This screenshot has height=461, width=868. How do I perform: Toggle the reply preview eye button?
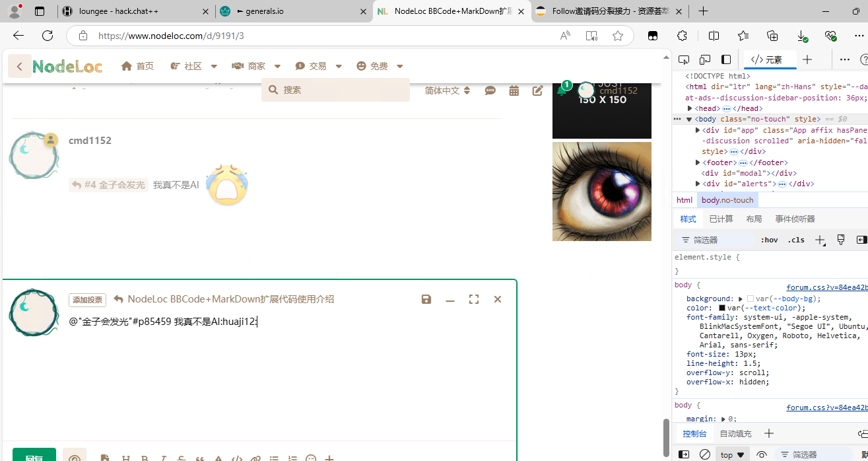pyautogui.click(x=75, y=457)
